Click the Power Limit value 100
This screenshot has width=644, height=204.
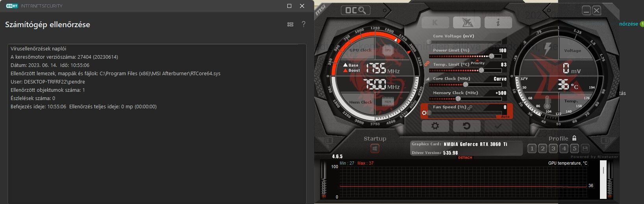coord(503,50)
